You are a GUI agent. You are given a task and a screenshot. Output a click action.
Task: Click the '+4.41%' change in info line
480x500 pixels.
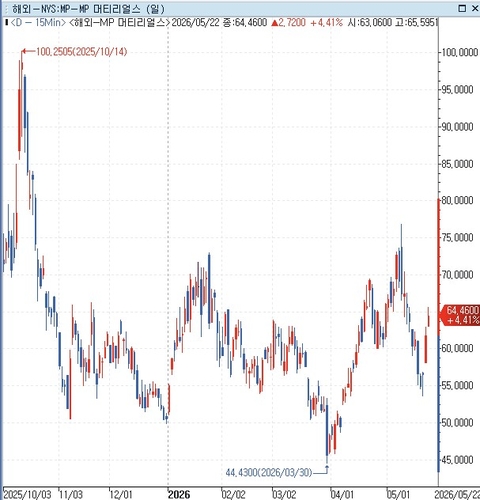tap(326, 23)
